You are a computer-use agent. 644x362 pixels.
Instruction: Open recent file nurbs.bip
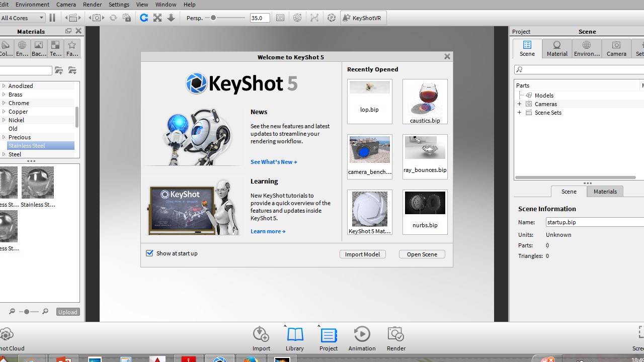(x=425, y=212)
